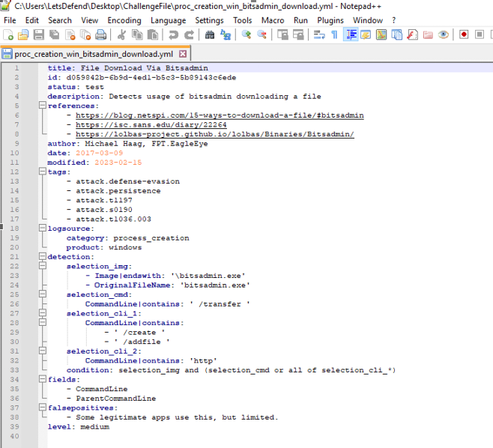493x448 pixels.
Task: Cut selection with the scissors icon
Action: [x=121, y=34]
